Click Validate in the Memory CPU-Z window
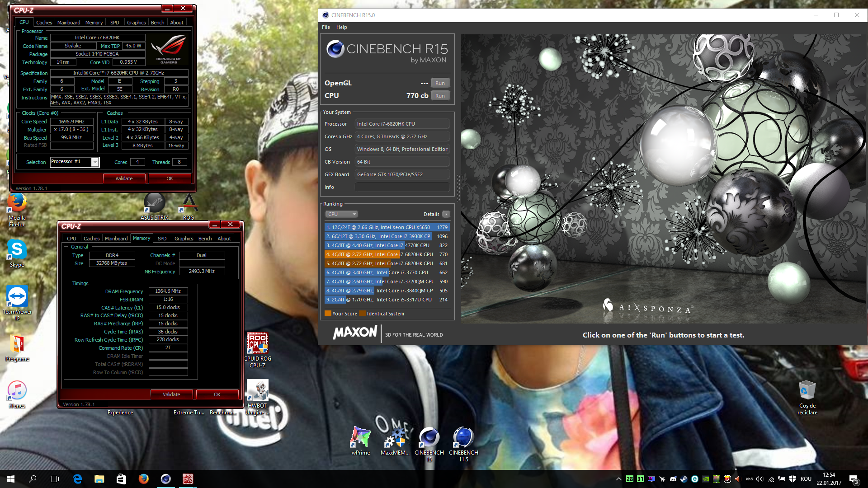 [x=171, y=394]
